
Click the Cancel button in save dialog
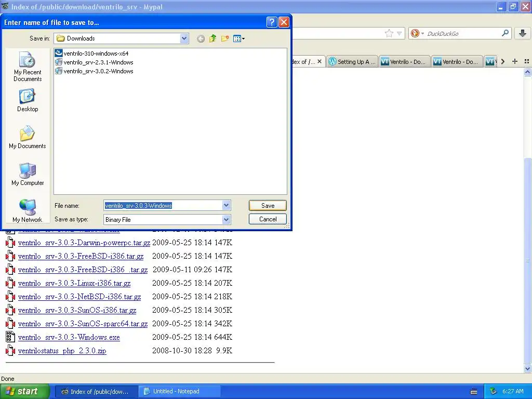pos(268,219)
